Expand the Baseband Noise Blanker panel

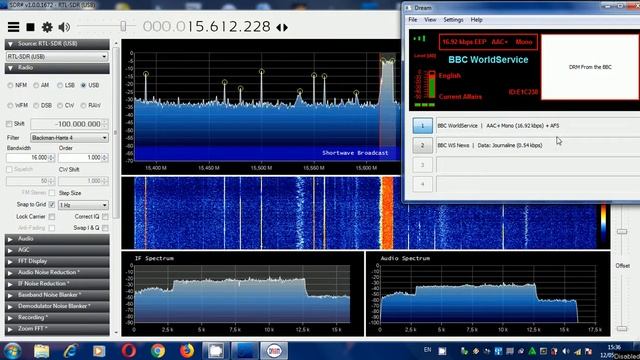point(57,295)
